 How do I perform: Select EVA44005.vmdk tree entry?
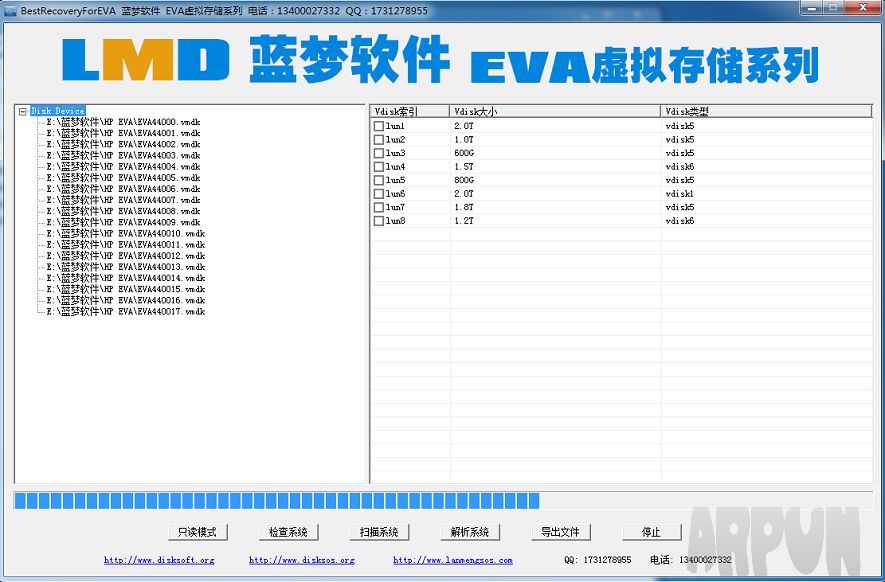click(123, 178)
